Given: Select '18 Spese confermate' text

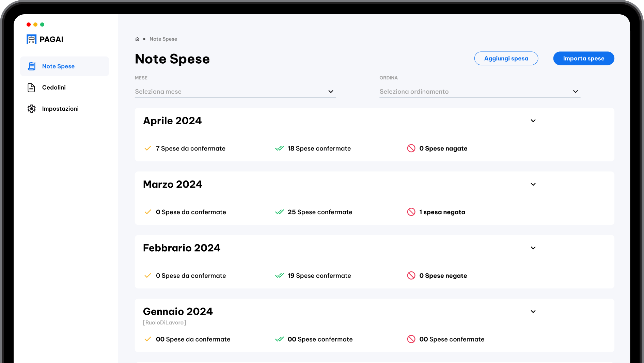Looking at the screenshot, I should (319, 148).
